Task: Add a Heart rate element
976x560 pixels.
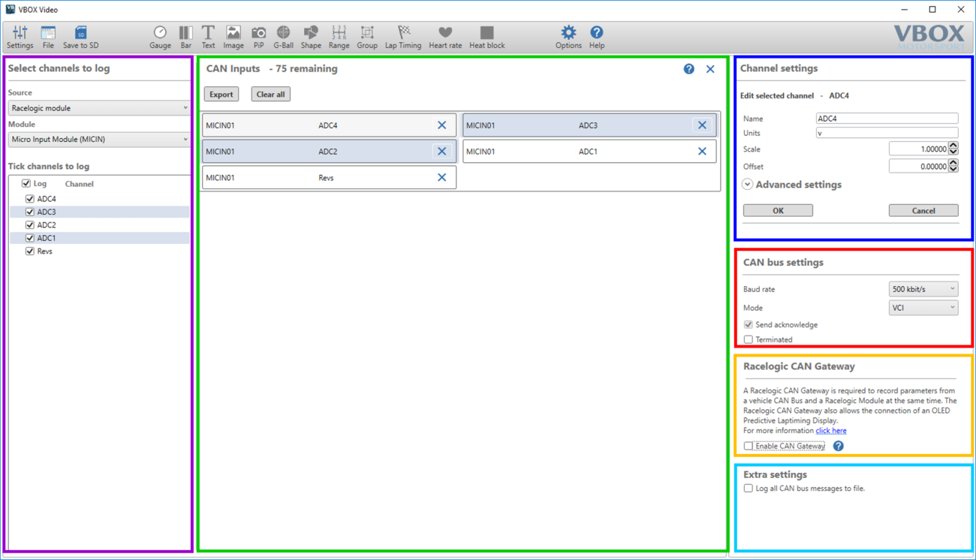Action: pos(445,37)
